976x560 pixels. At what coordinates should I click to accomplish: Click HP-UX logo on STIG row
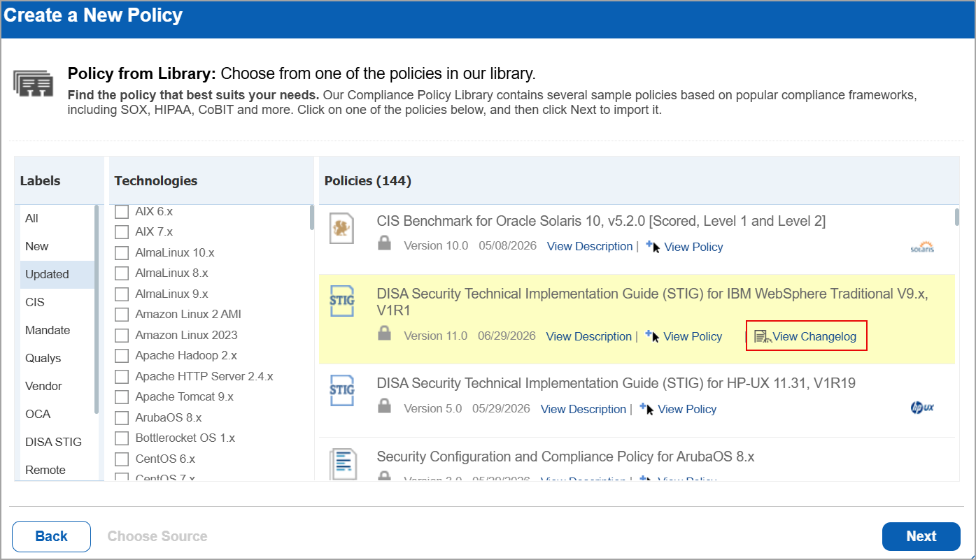pos(922,408)
